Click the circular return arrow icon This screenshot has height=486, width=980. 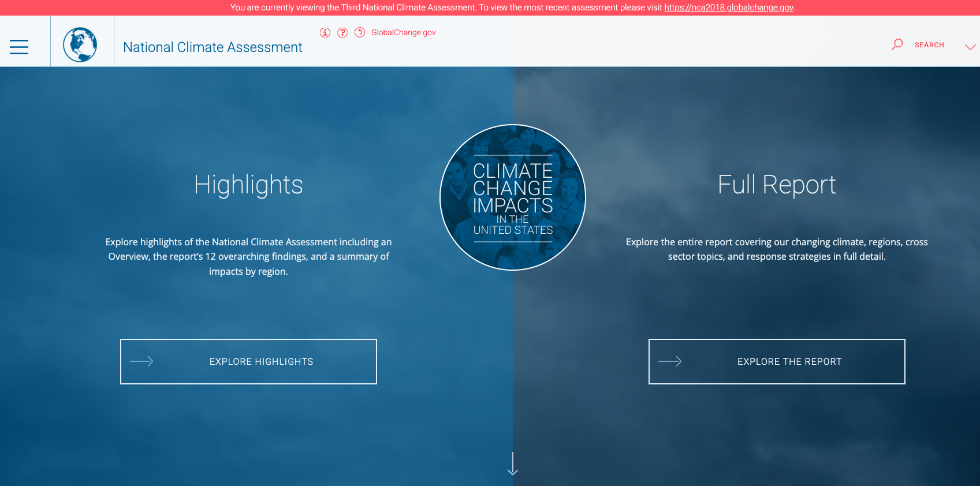[360, 32]
